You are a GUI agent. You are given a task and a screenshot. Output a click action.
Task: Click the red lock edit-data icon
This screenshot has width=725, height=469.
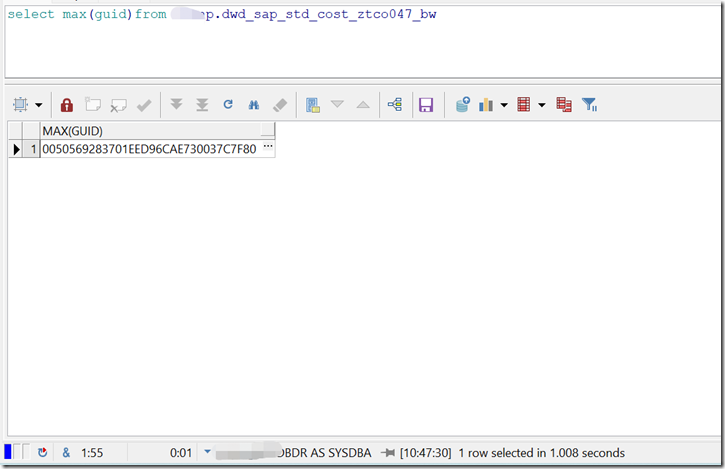[x=67, y=105]
